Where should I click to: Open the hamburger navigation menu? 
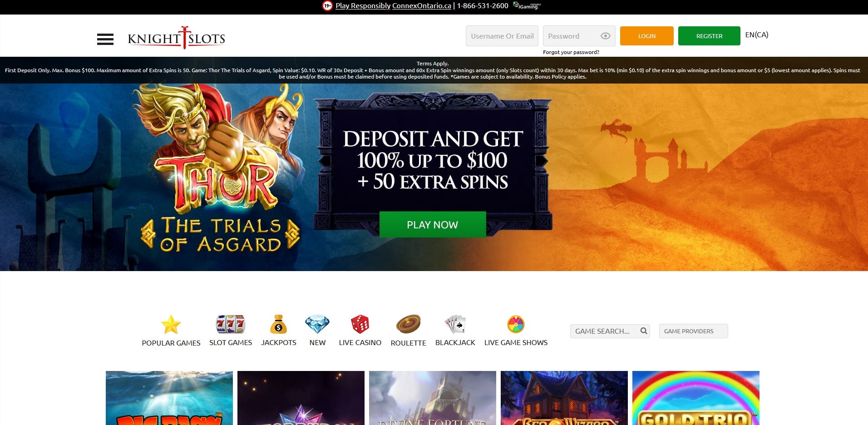[x=106, y=40]
